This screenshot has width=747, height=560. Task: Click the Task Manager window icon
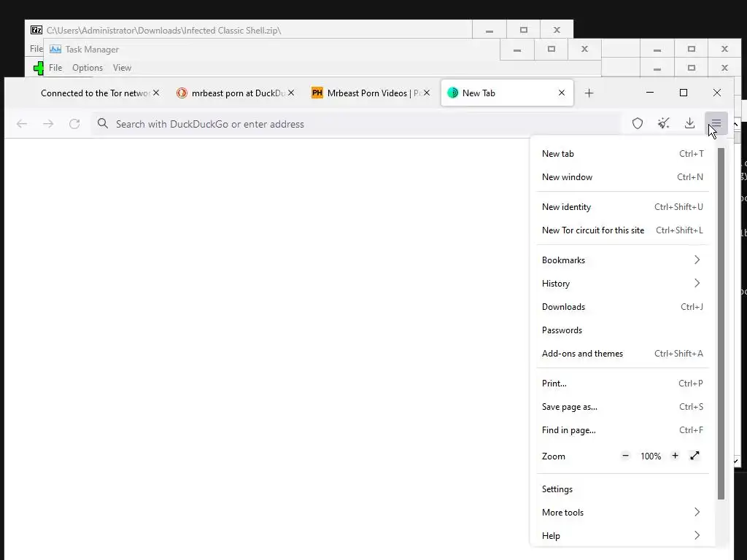coord(55,49)
